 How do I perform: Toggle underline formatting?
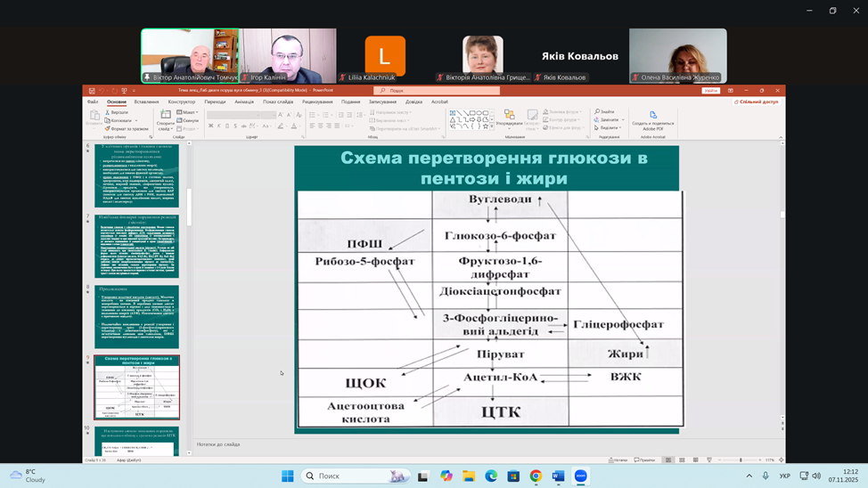click(227, 126)
